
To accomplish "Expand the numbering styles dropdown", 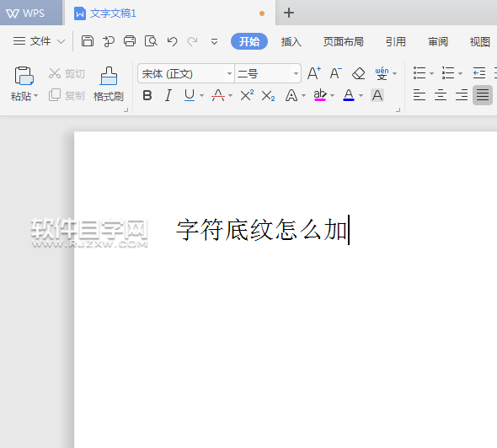I will point(460,73).
